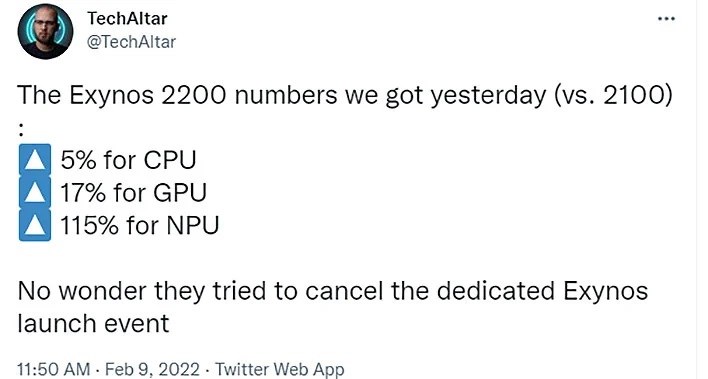The width and height of the screenshot is (708, 379).
Task: Click the word 'yesterday' in the tweet
Action: (x=488, y=97)
